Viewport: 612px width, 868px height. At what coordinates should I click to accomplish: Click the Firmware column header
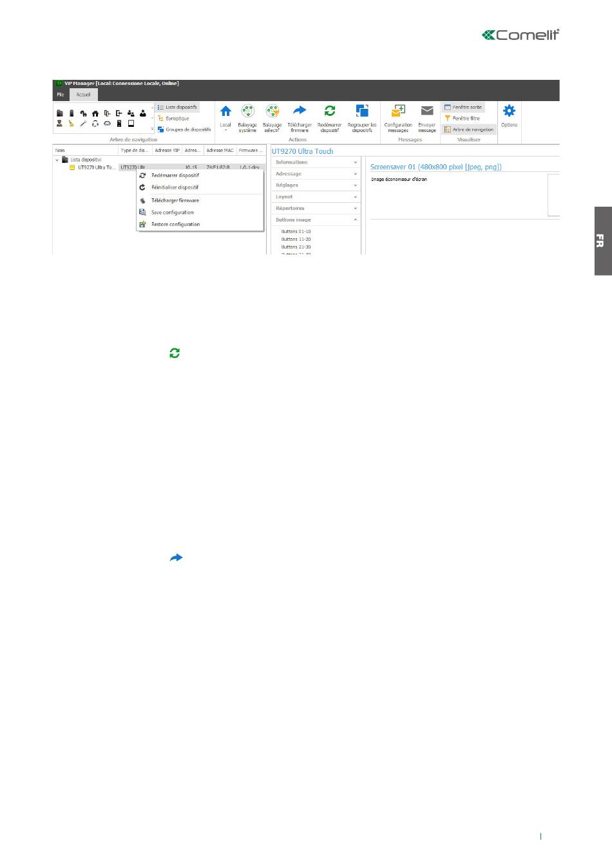(x=251, y=150)
